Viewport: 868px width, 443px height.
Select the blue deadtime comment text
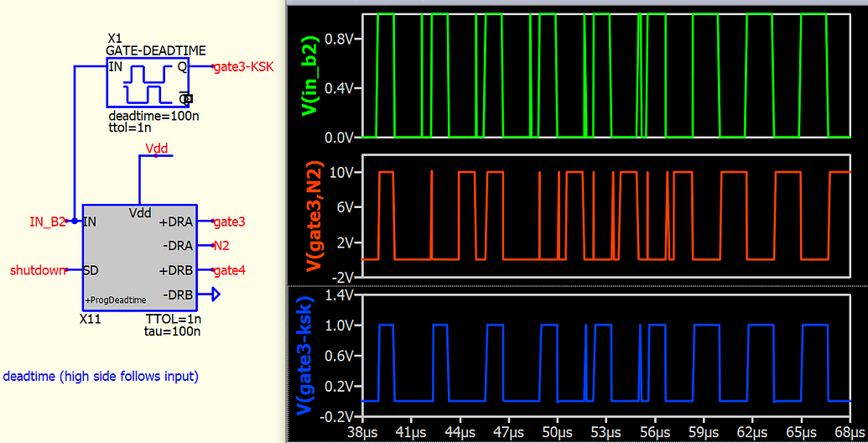[101, 377]
